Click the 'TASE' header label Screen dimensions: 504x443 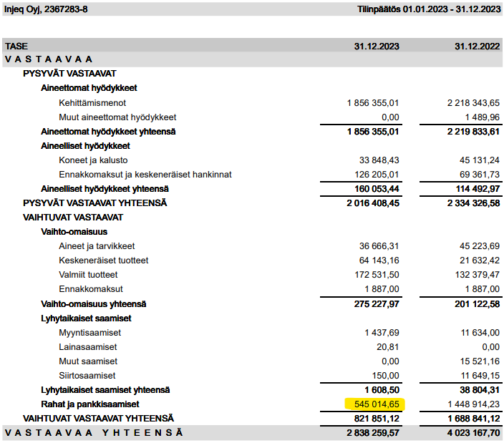(x=16, y=46)
